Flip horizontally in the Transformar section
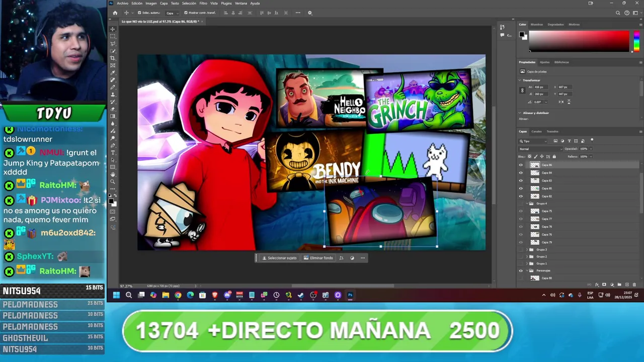Screen dimensions: 644x362 pos(561,102)
